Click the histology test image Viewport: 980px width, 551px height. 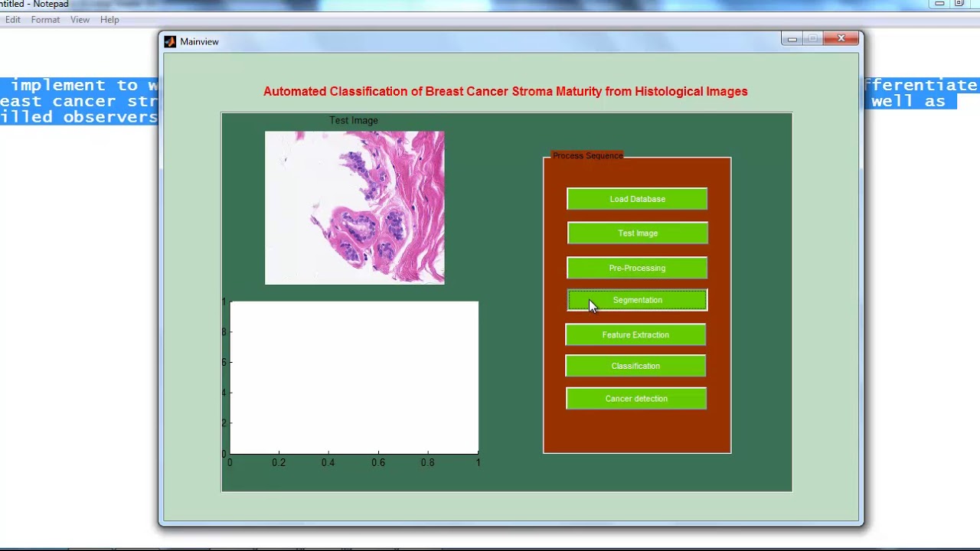[x=354, y=207]
